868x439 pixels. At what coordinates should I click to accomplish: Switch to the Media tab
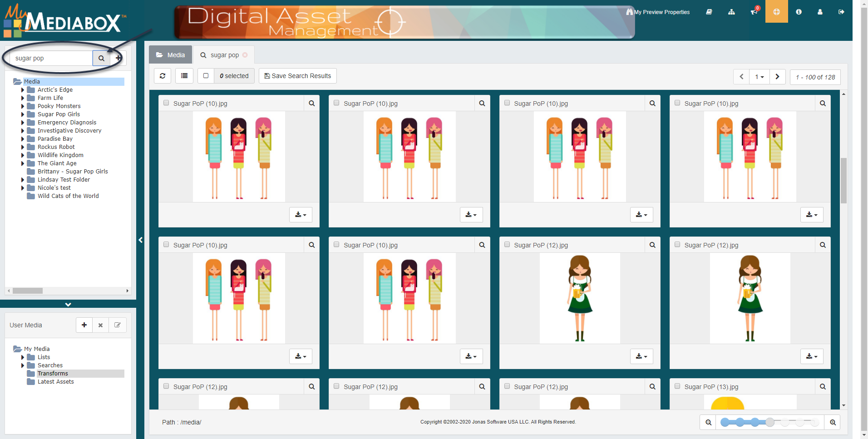click(170, 55)
